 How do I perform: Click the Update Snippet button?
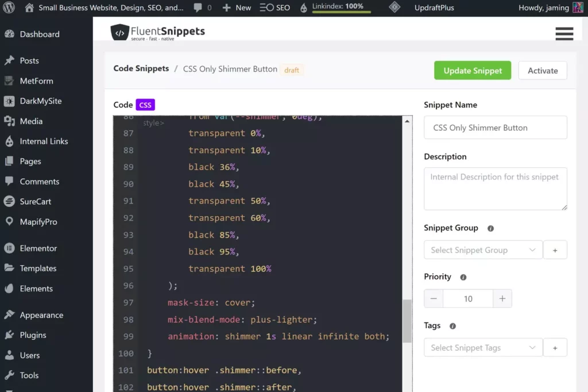[473, 70]
